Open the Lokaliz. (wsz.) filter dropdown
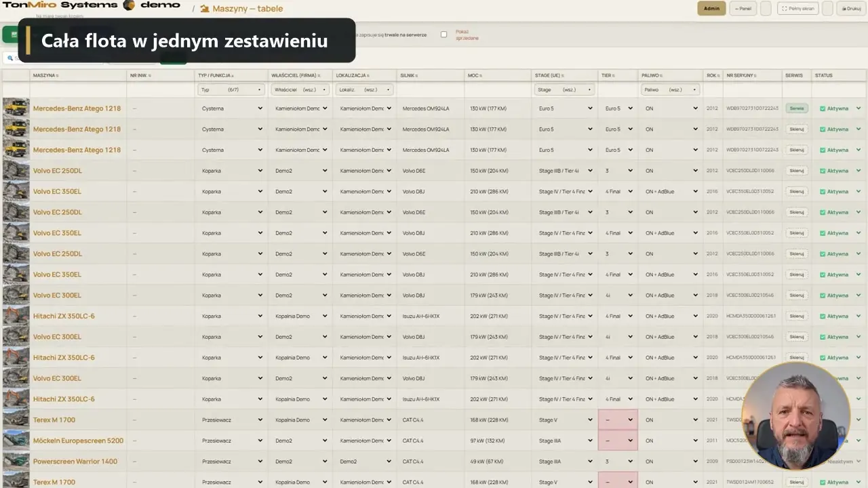The width and height of the screenshot is (868, 488). pyautogui.click(x=365, y=89)
